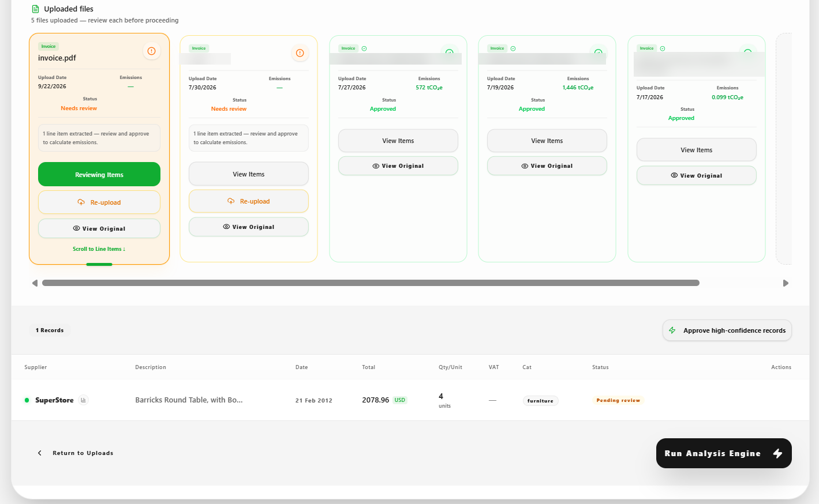Screen dimensions: 819x504
Task: Click the Barricks Round Table description
Action: point(189,400)
